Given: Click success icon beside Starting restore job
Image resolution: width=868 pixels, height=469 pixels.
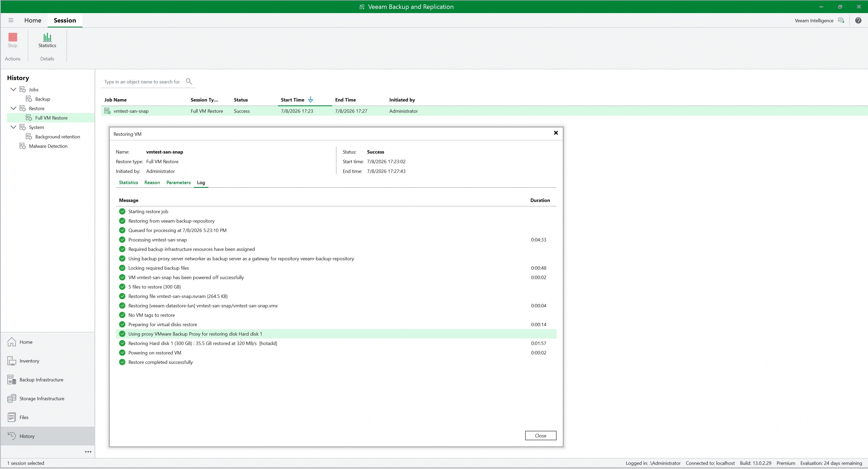Looking at the screenshot, I should click(122, 212).
